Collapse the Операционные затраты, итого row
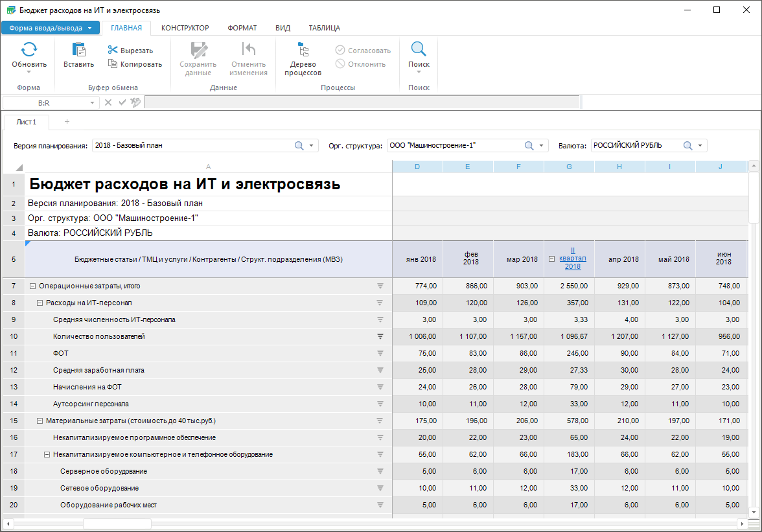 click(x=32, y=286)
